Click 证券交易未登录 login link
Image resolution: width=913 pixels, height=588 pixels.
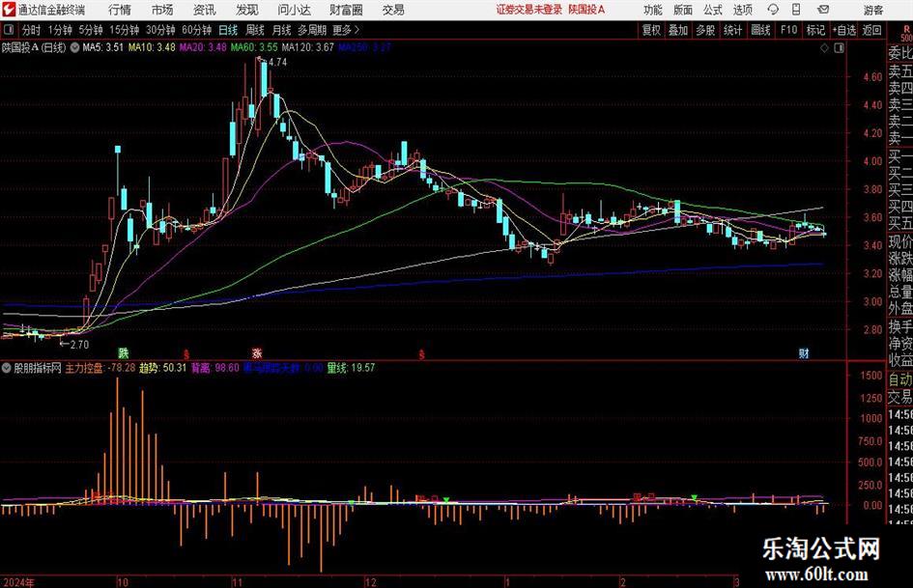pos(529,10)
